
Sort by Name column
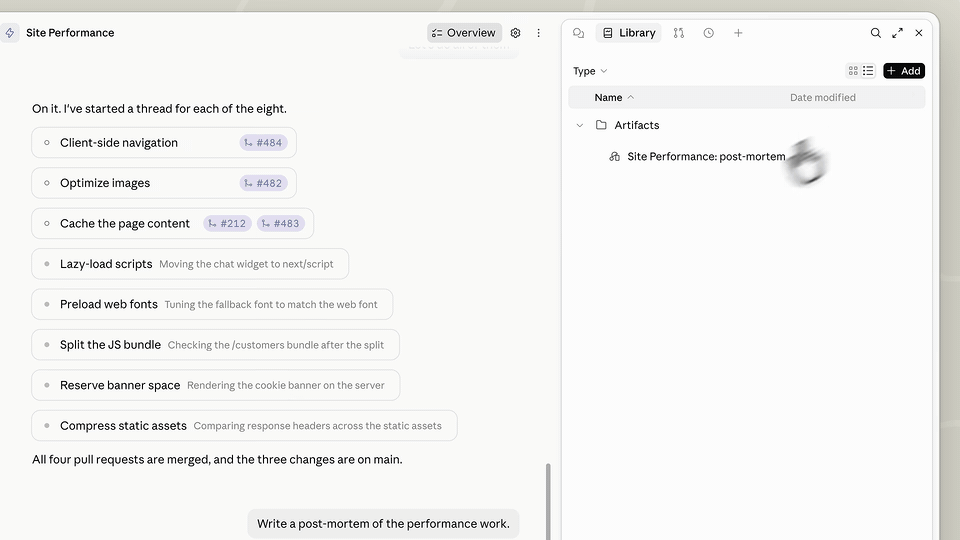[x=614, y=97]
